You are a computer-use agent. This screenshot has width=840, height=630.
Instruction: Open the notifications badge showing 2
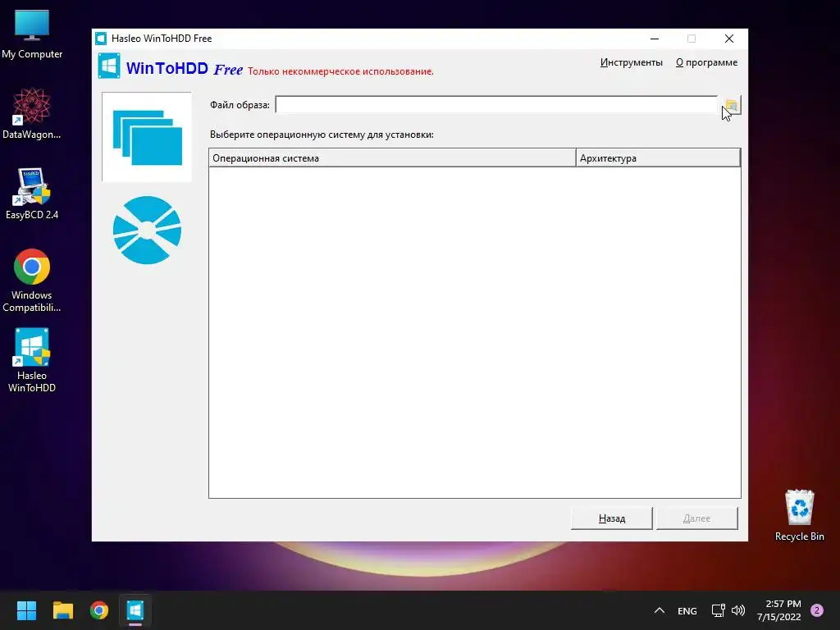pyautogui.click(x=817, y=610)
